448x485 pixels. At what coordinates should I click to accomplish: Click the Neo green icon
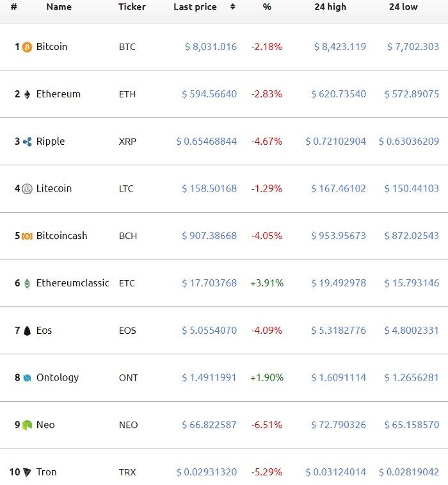(27, 425)
